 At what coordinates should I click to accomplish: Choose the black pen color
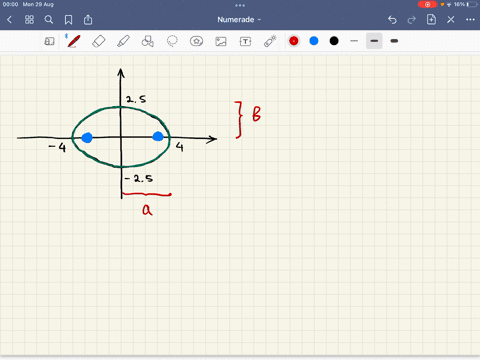(x=334, y=41)
